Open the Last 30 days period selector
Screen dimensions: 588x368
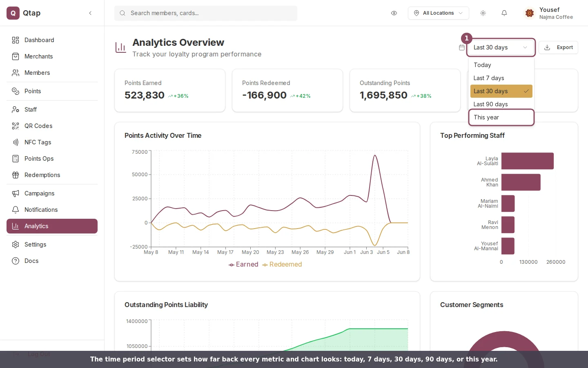[501, 47]
